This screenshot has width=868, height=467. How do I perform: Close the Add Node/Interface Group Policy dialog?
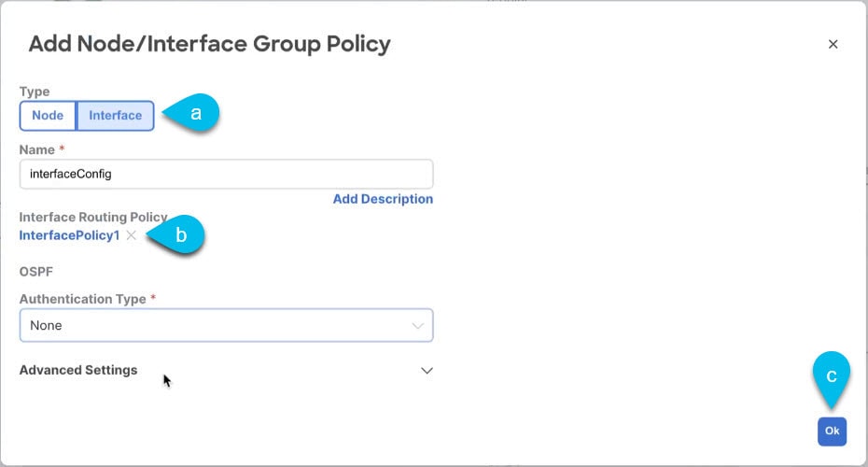coord(833,44)
